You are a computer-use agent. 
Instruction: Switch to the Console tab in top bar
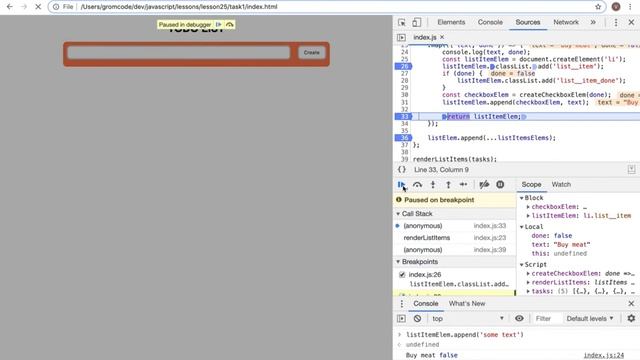[490, 22]
